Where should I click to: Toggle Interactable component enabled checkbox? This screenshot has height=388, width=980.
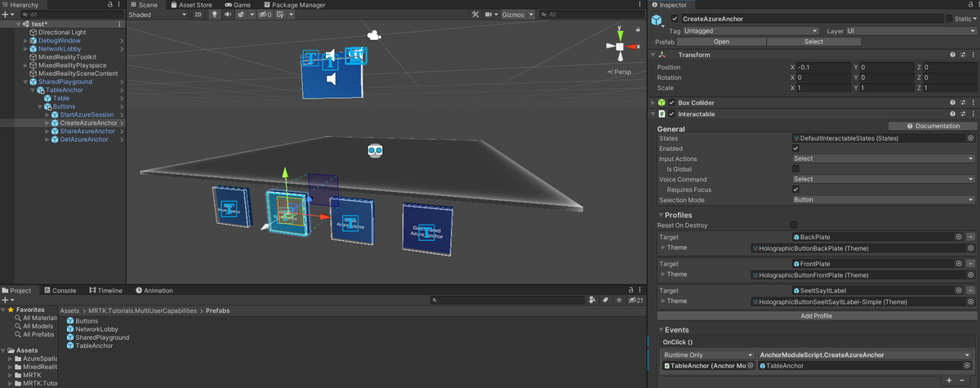[672, 114]
